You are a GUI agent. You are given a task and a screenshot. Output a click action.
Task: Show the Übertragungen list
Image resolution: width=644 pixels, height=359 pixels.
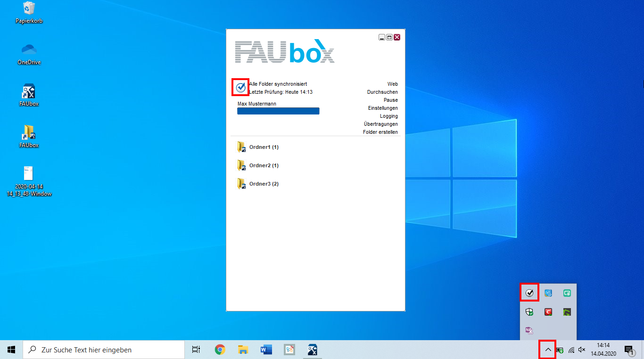[x=381, y=124]
